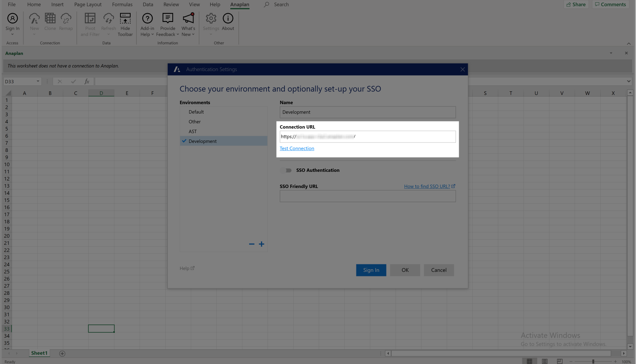Image resolution: width=636 pixels, height=364 pixels.
Task: Open the Formulas tab
Action: coord(122,5)
